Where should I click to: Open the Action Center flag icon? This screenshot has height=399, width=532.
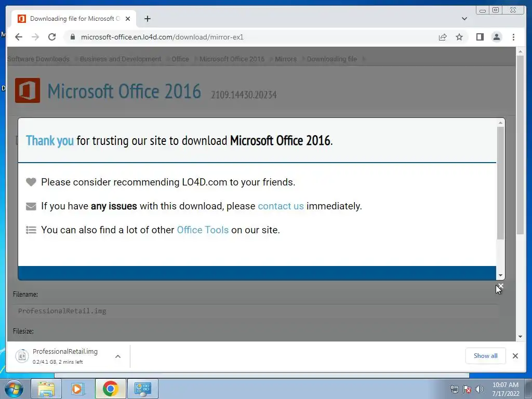tap(467, 389)
